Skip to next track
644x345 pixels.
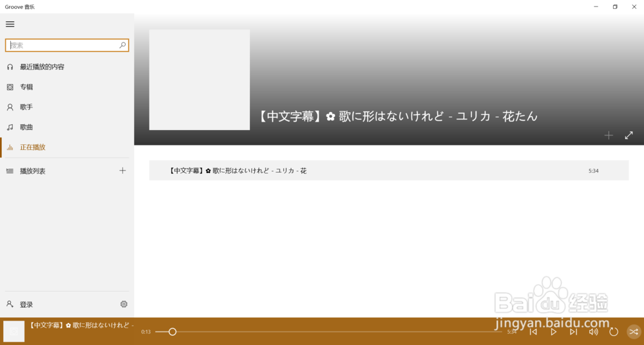573,331
